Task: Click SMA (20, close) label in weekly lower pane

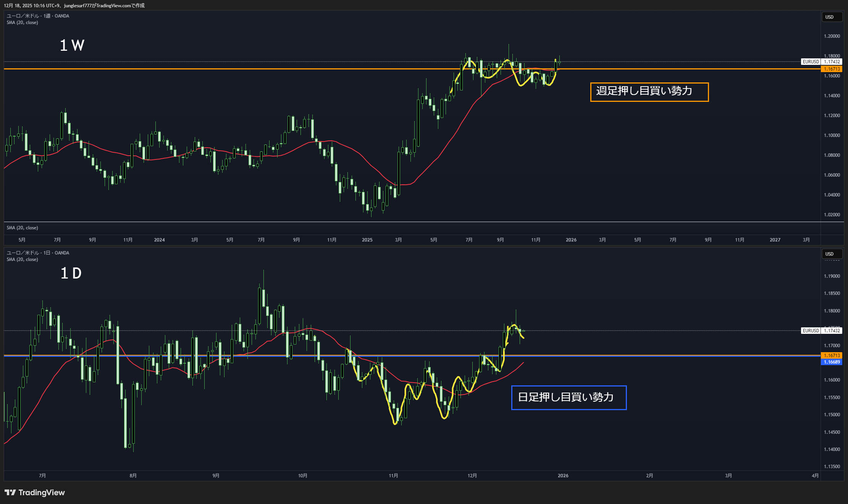Action: point(22,228)
